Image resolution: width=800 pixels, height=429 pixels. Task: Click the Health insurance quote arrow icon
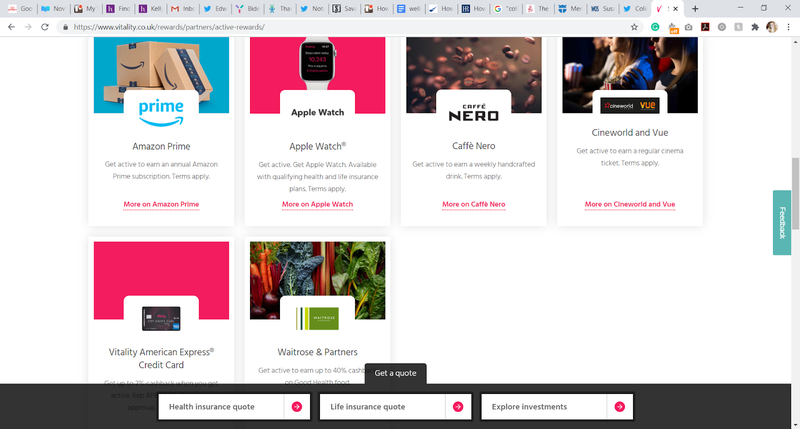pyautogui.click(x=296, y=407)
